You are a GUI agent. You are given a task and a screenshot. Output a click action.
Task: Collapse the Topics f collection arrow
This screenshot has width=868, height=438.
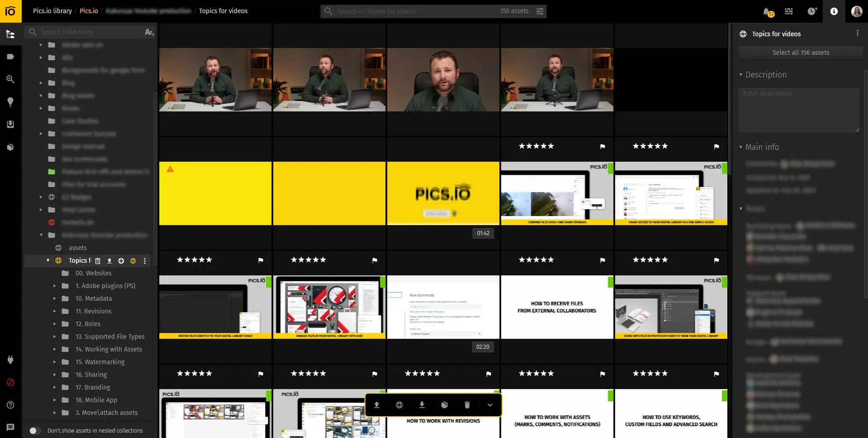tap(48, 260)
